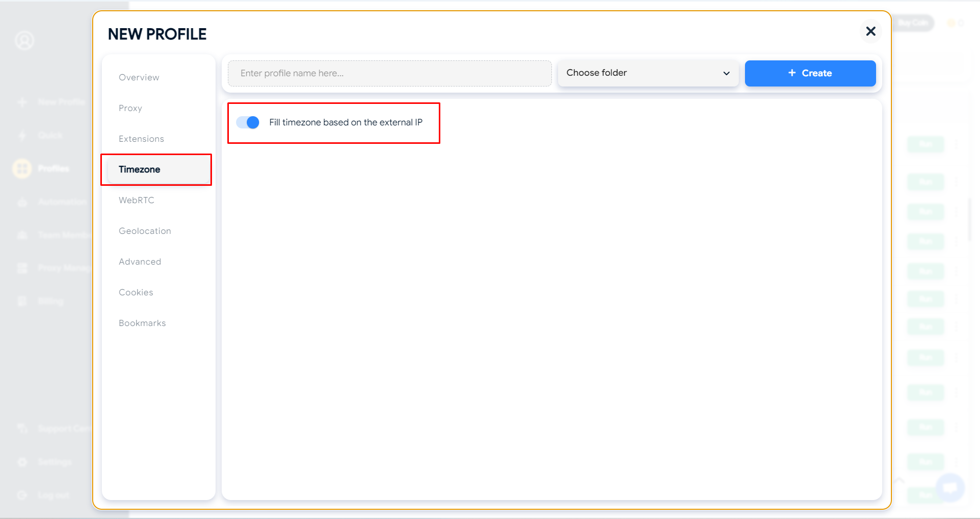Focus the profile name input field
Screen dimensions: 980x519
(389, 73)
